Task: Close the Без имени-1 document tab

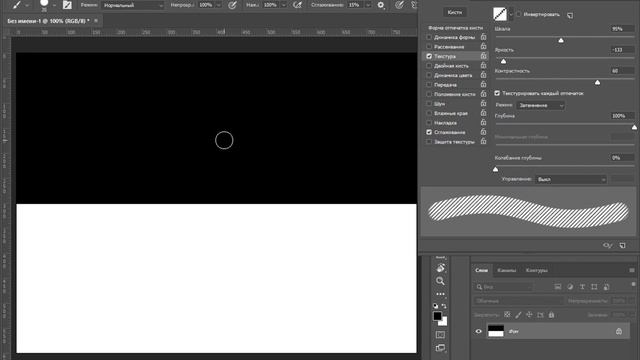Action: tap(96, 21)
